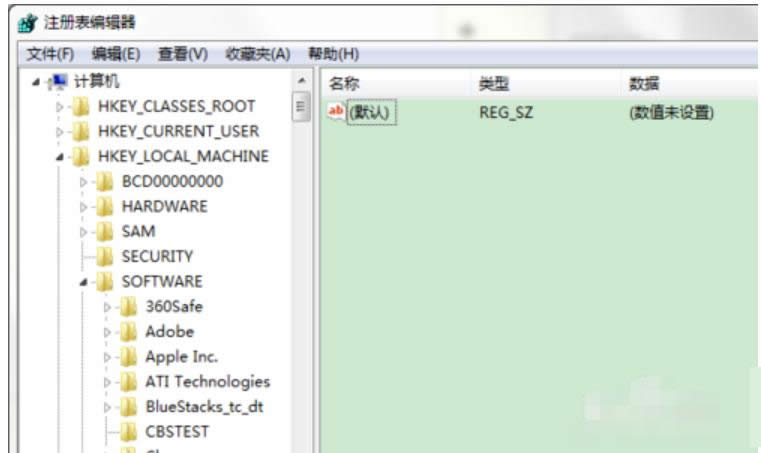Collapse the HKEY_LOCAL_MACHINE branch

[61, 157]
